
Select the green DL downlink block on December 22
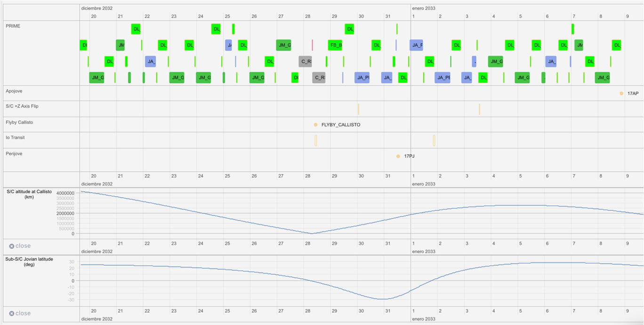point(162,45)
